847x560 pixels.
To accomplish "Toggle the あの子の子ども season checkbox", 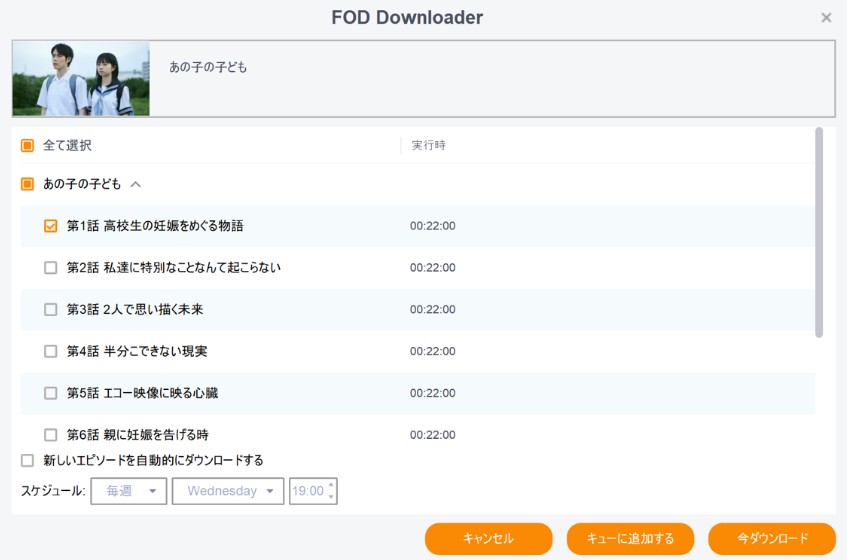I will point(27,184).
